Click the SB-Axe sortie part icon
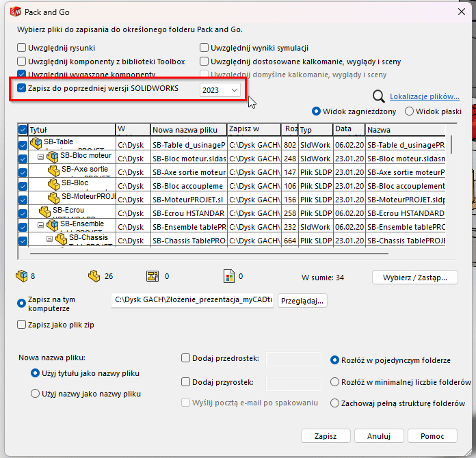Viewport: 476px width, 458px height. point(54,171)
